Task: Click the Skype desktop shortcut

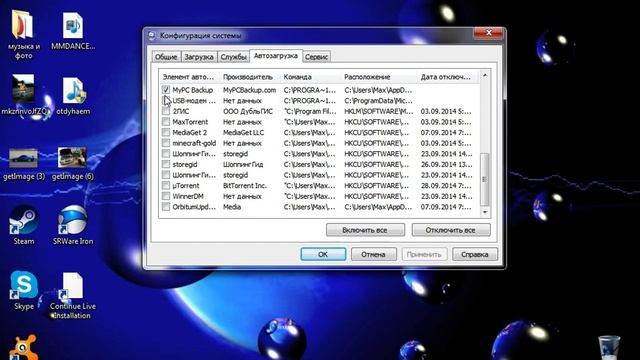Action: click(24, 285)
